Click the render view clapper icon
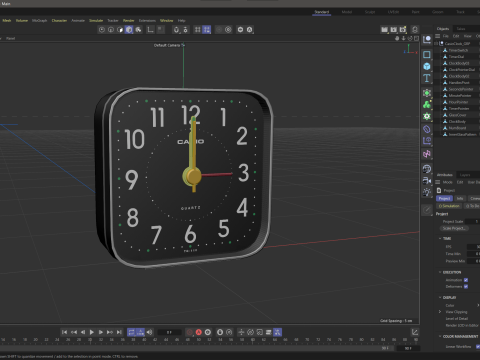 384,30
